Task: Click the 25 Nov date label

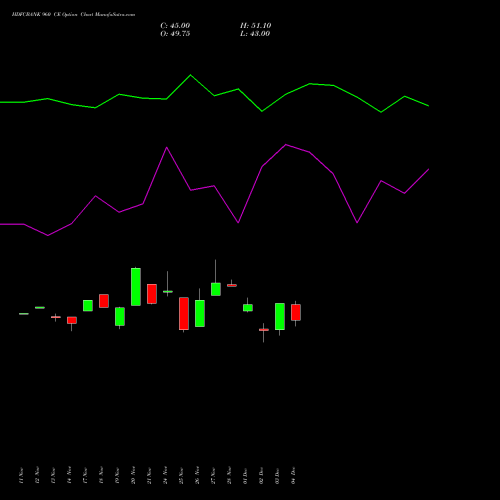Action: coord(181,475)
